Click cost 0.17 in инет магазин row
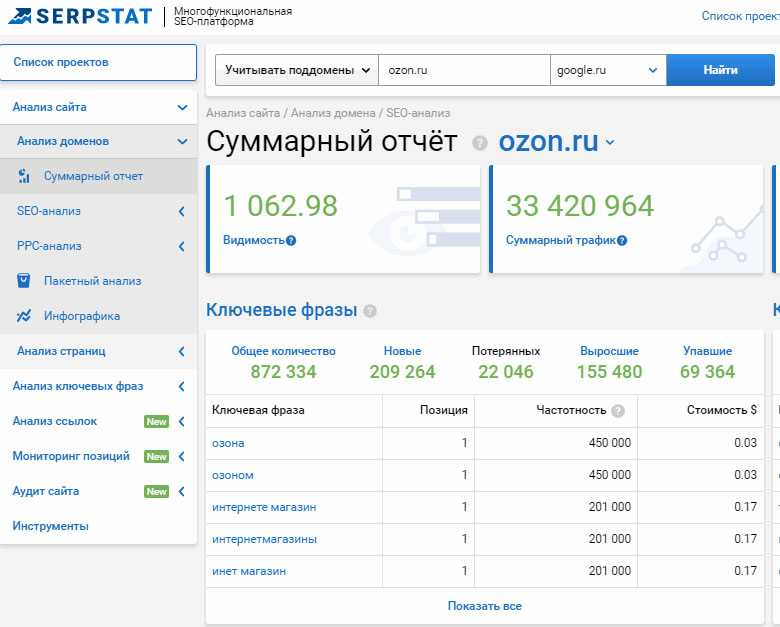Viewport: 780px width, 627px height. pyautogui.click(x=745, y=571)
